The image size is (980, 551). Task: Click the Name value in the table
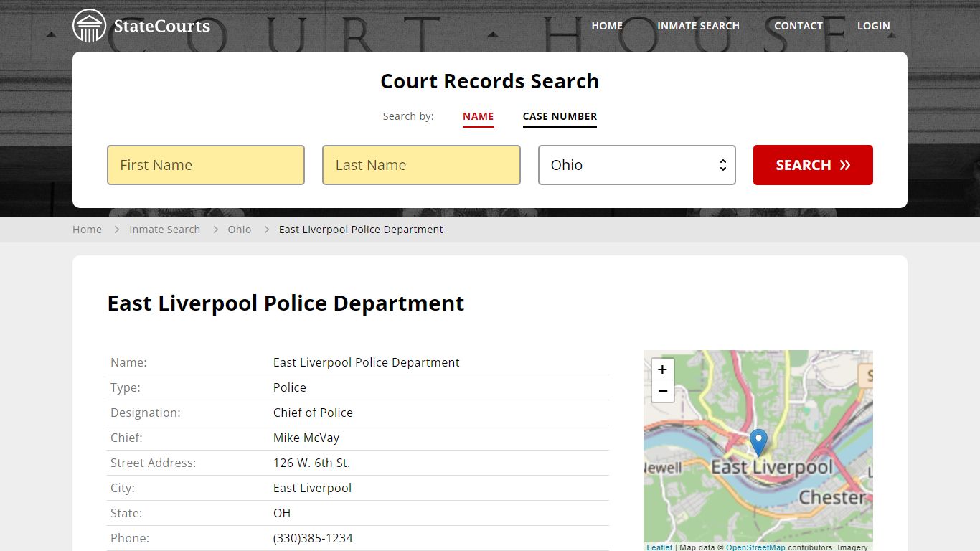tap(367, 362)
